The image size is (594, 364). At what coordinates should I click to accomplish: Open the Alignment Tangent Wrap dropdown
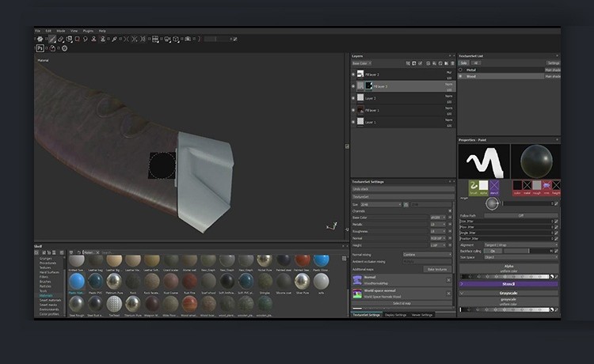(521, 245)
